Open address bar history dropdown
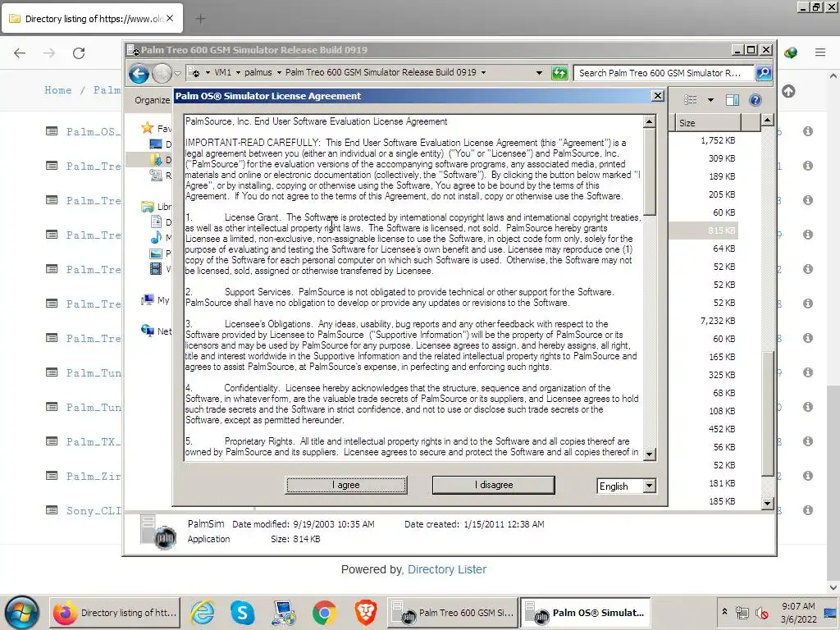This screenshot has width=840, height=630. 539,73
